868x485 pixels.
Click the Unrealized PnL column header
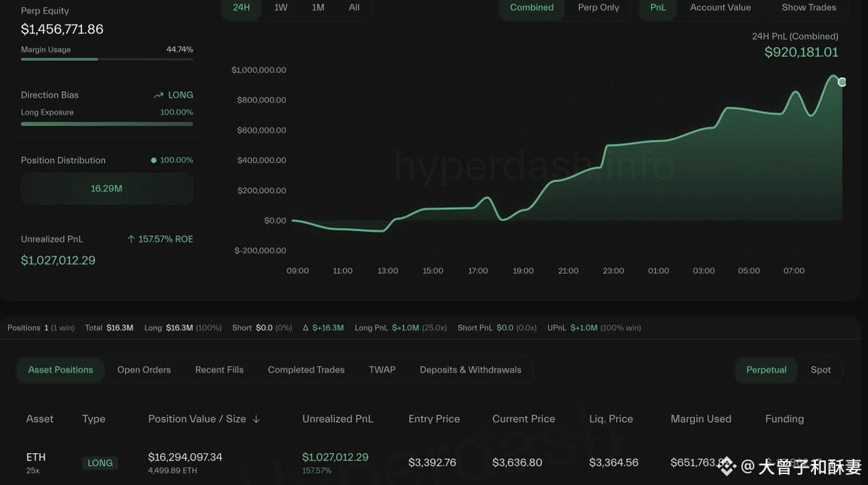coord(337,419)
